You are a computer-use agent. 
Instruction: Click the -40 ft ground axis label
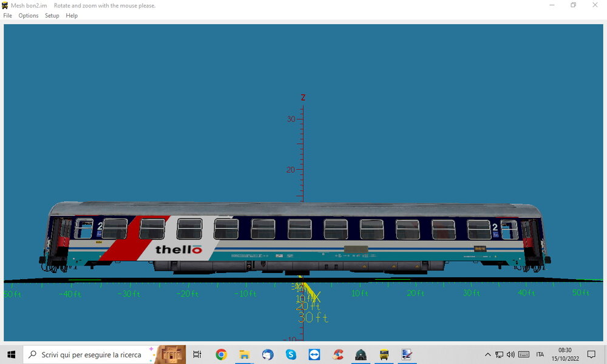click(x=70, y=294)
